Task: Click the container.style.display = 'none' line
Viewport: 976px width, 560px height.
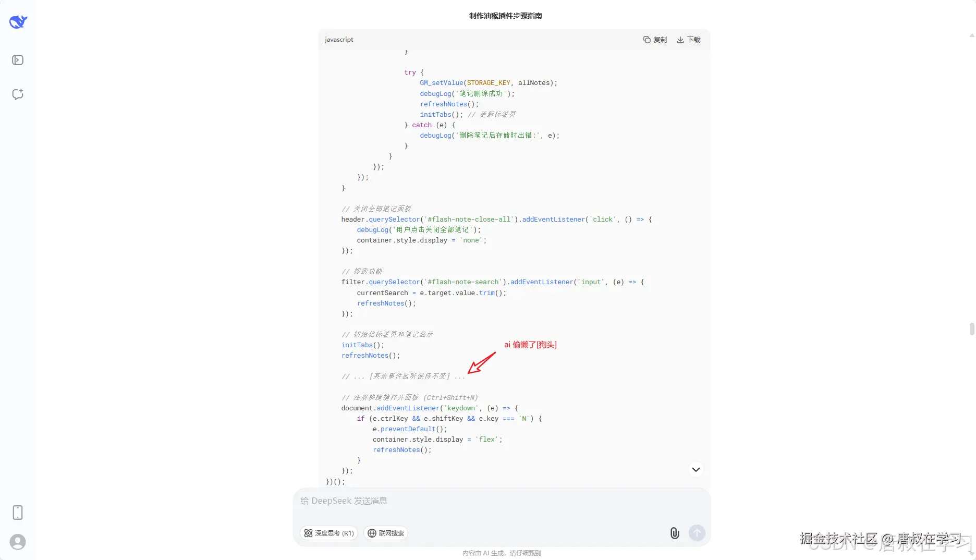Action: click(x=422, y=240)
